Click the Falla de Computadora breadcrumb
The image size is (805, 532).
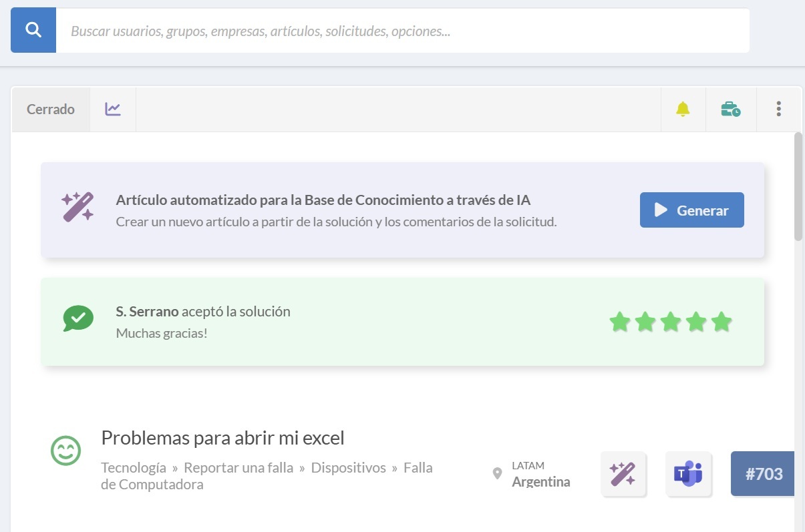point(267,476)
